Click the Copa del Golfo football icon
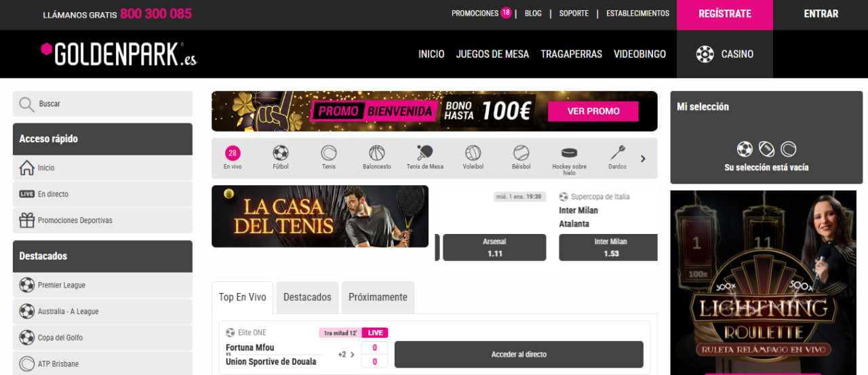 pyautogui.click(x=27, y=338)
